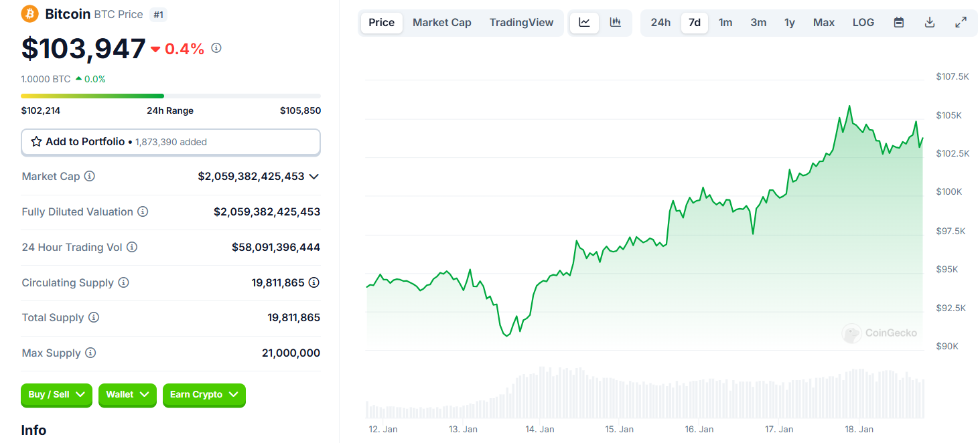The height and width of the screenshot is (443, 980).
Task: Click info icon next to 19,811,865 circulating value
Action: point(313,283)
